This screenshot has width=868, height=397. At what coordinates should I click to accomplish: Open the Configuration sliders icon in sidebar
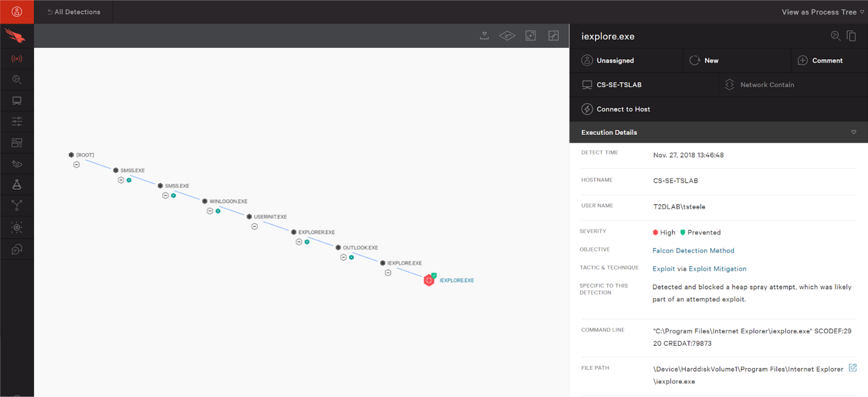point(16,121)
